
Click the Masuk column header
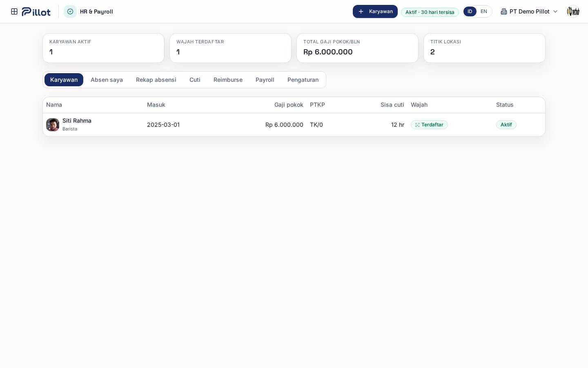tap(156, 105)
